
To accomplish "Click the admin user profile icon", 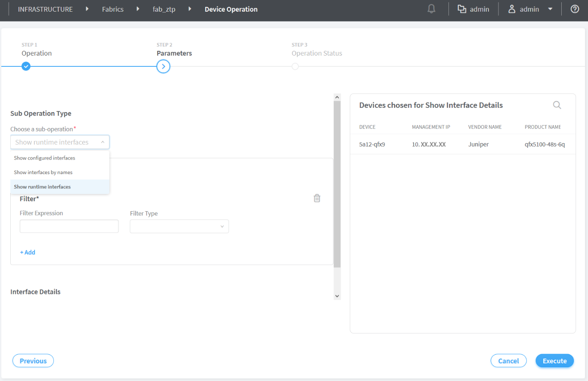I will [512, 9].
